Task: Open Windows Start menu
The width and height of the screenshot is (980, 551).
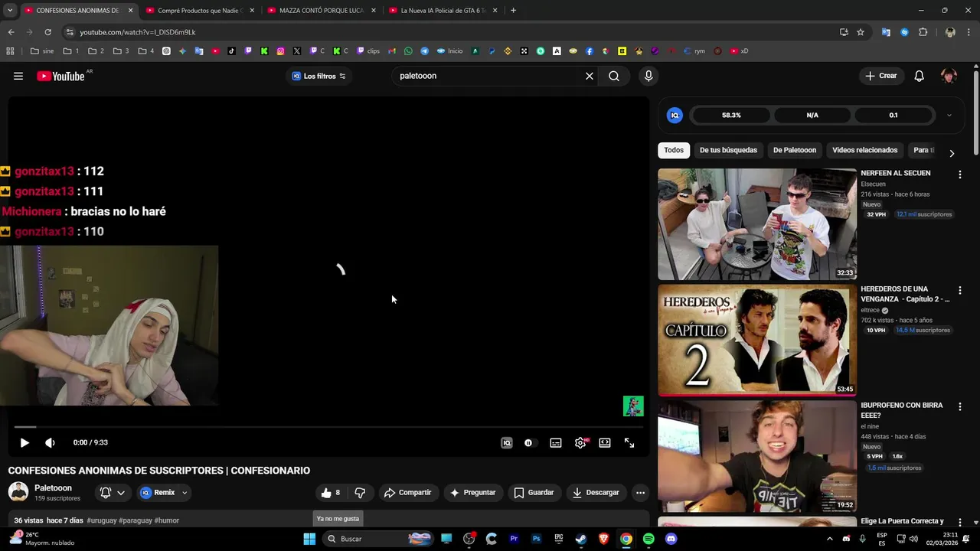Action: 309,539
